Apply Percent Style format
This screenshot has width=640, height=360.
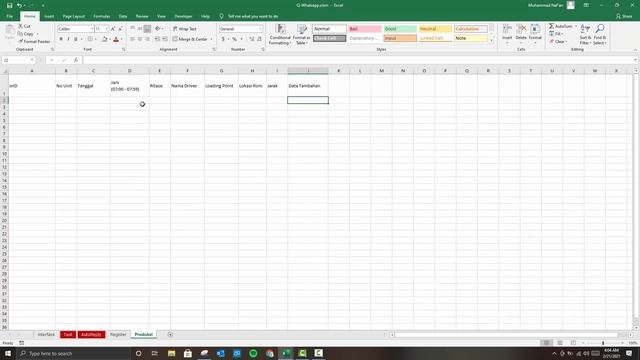235,39
